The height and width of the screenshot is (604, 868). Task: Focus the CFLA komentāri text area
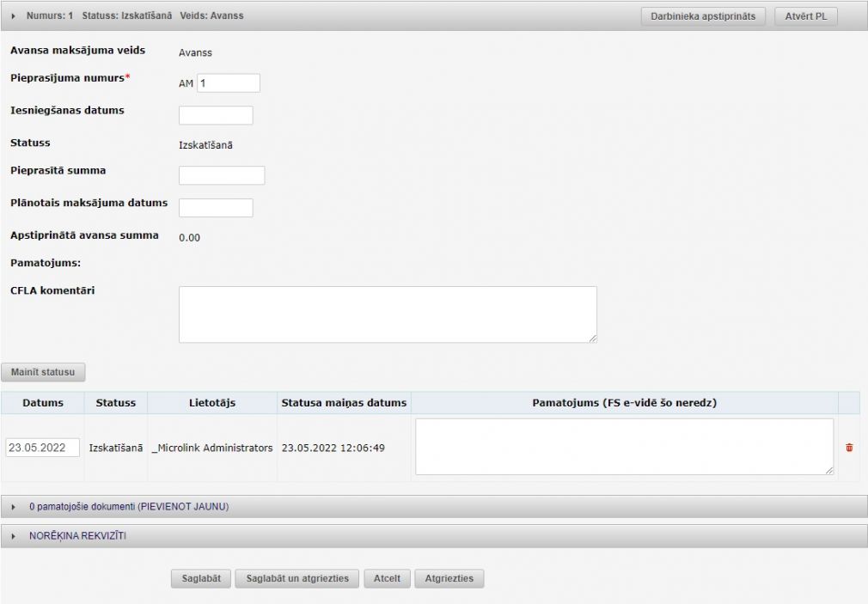tap(387, 314)
